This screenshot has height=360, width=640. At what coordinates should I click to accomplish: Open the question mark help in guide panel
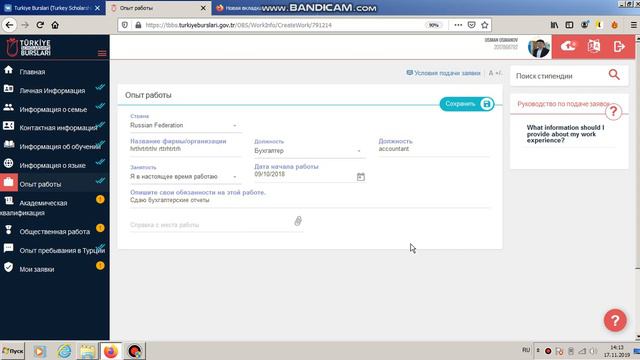pos(613,111)
